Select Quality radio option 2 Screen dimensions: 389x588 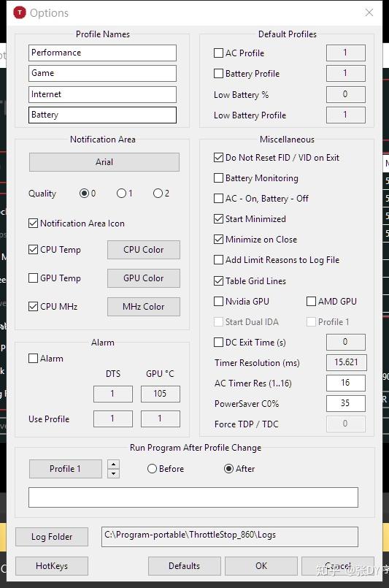click(158, 193)
